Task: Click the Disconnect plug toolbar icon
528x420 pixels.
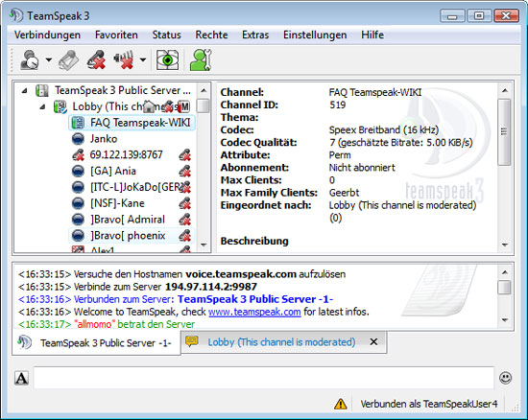Action: pos(69,60)
